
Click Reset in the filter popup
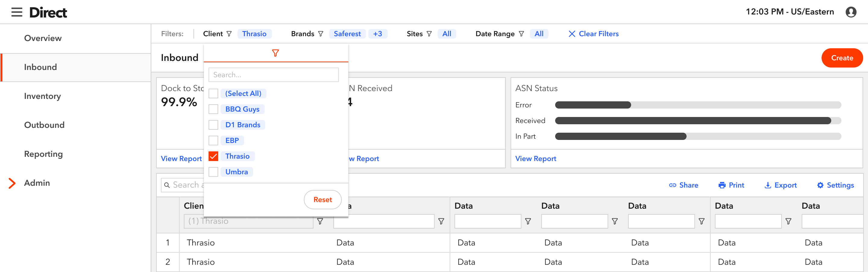(x=322, y=200)
